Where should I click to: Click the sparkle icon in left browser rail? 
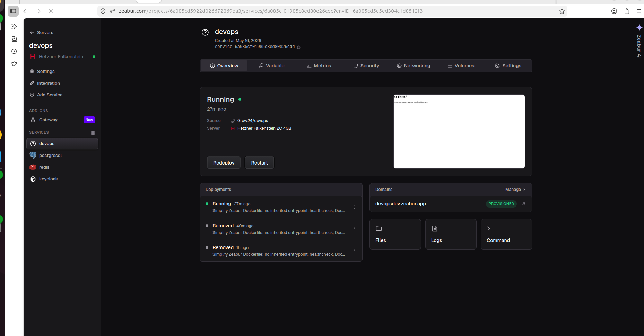coord(14,26)
